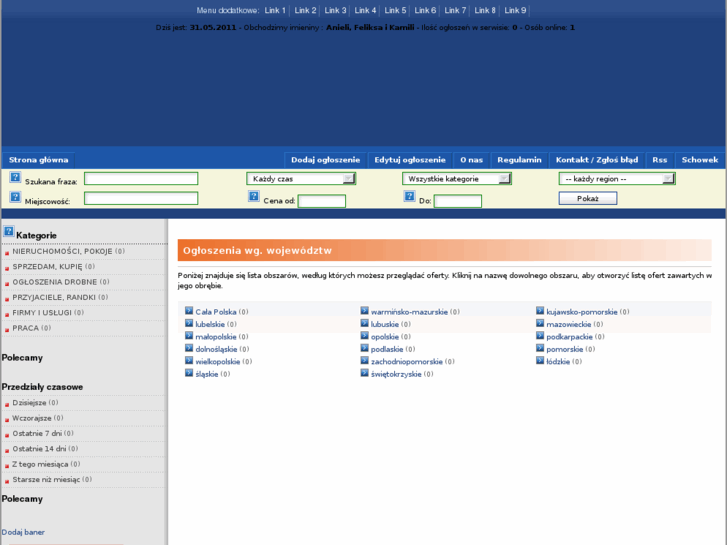Click icon next to warmińsko-mazurskie

coord(364,311)
